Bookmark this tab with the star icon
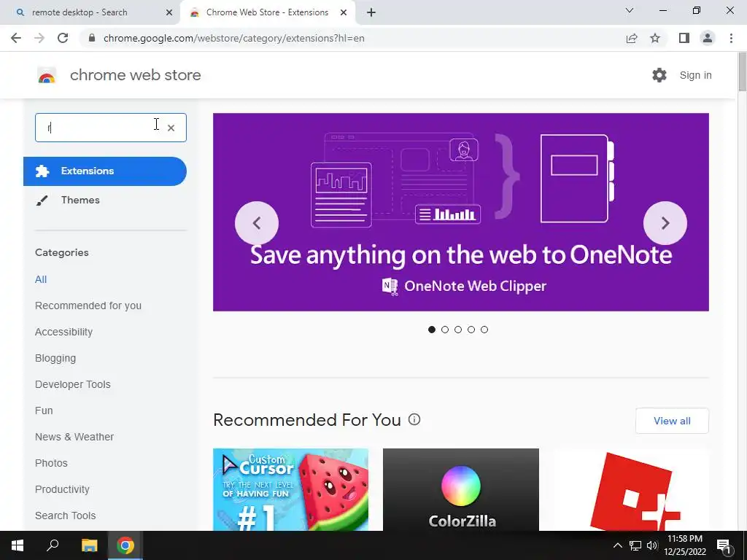The width and height of the screenshot is (747, 560). coord(655,38)
